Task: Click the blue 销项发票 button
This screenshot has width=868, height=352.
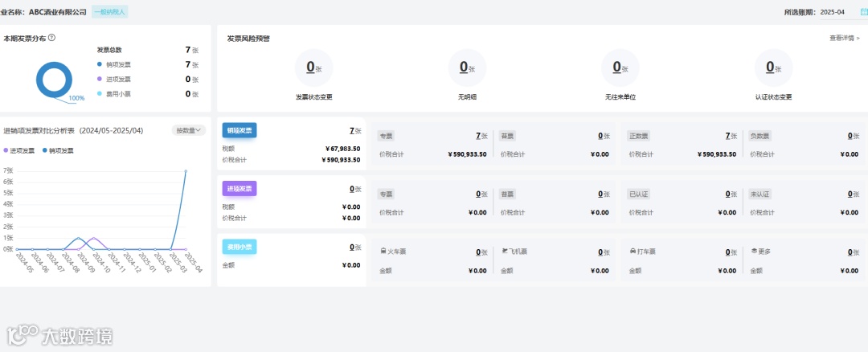Action: pos(240,131)
